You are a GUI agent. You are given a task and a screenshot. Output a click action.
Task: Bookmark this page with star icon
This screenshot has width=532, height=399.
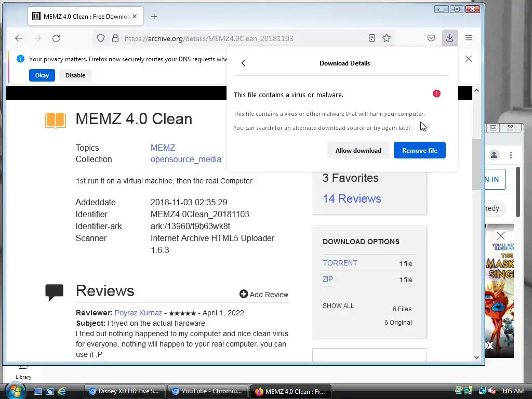pyautogui.click(x=387, y=38)
